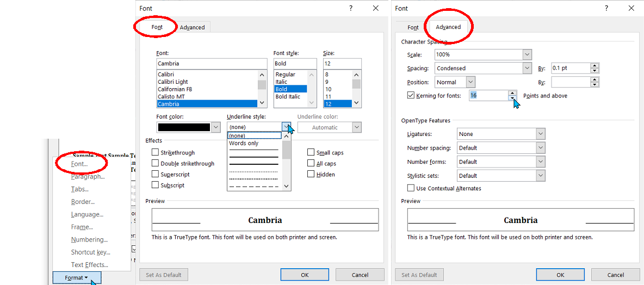Viewport: 644px width, 285px height.
Task: Enable the Small caps checkbox
Action: click(311, 152)
